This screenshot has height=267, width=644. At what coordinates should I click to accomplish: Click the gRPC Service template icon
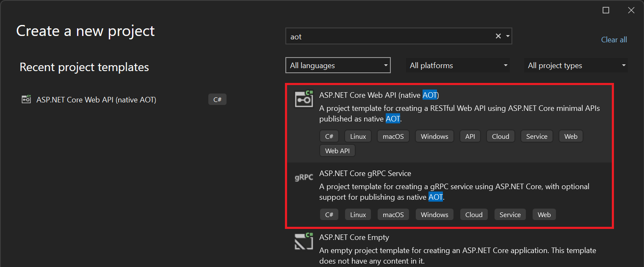(x=304, y=177)
